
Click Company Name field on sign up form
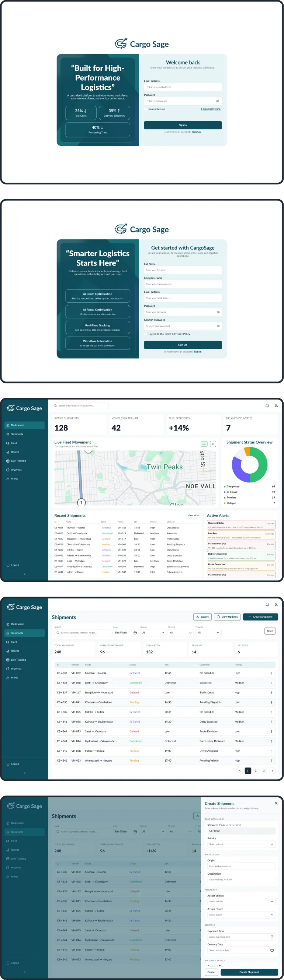[x=183, y=284]
